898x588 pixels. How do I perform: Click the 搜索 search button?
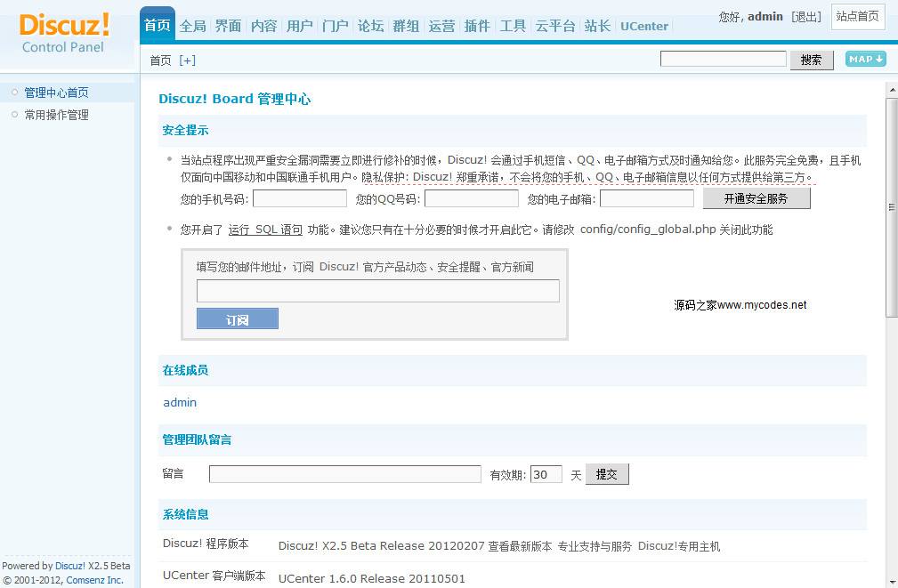point(811,59)
